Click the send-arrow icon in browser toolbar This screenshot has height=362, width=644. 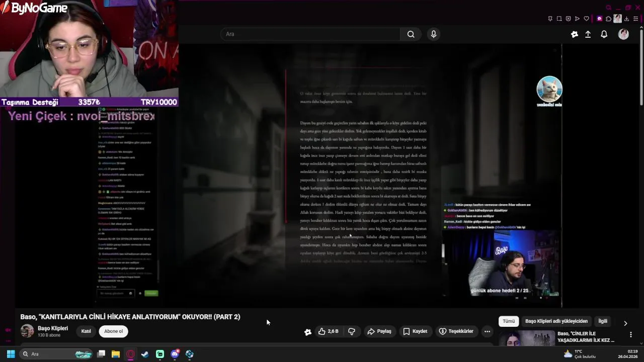[577, 19]
